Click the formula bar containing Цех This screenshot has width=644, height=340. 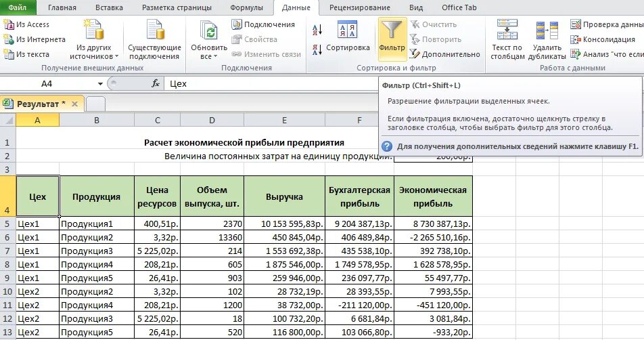(x=271, y=84)
